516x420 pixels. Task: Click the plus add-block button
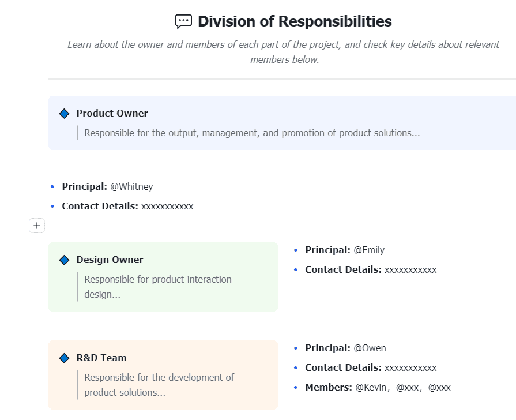click(37, 226)
